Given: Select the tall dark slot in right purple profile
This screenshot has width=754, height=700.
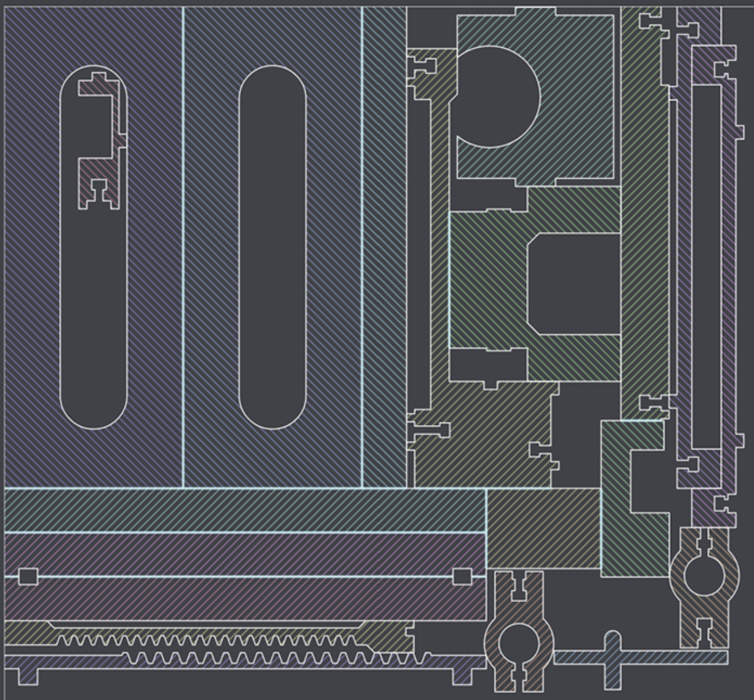Looking at the screenshot, I should 706,267.
